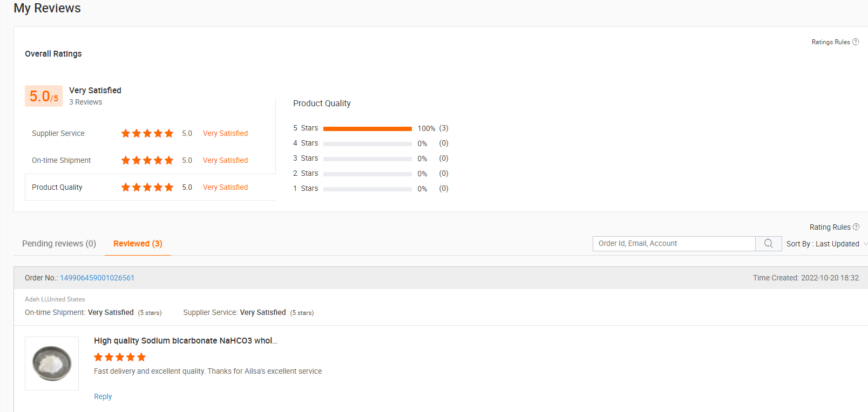Switch to the Pending reviews tab

59,244
